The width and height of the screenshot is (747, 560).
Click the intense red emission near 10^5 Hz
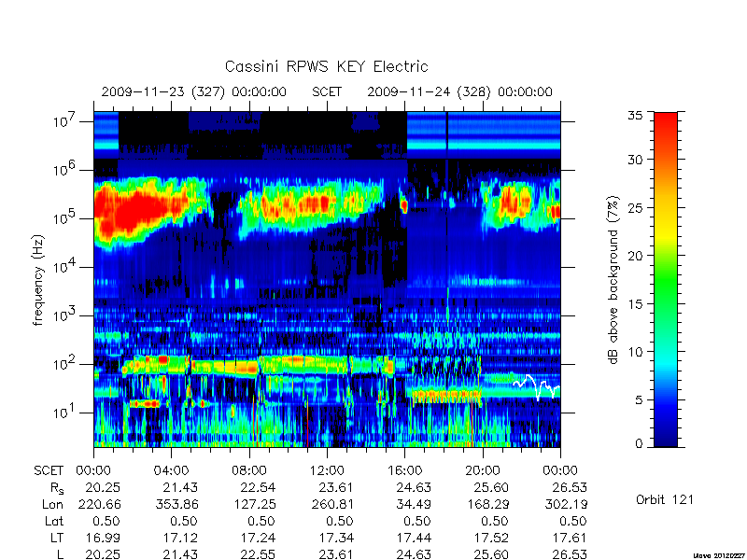click(141, 208)
